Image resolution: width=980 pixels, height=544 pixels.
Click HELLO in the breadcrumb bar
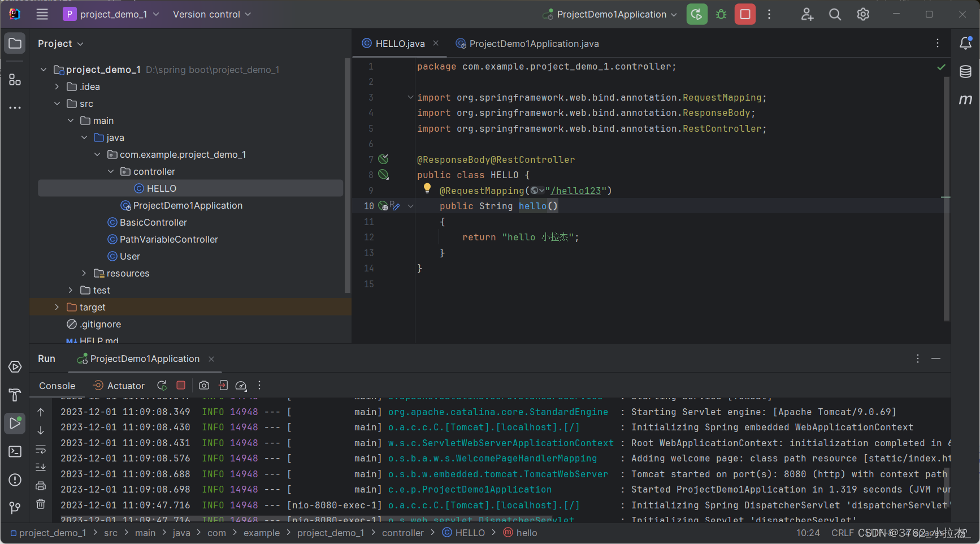(x=471, y=532)
